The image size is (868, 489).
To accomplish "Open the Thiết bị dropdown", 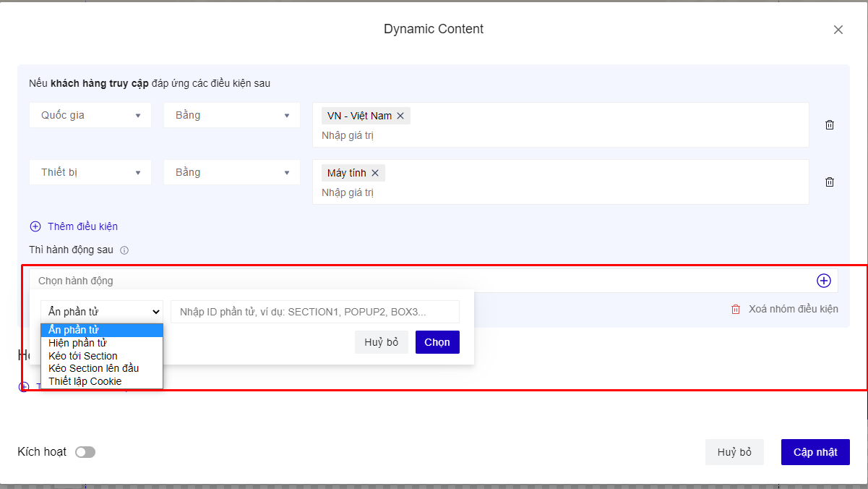I will click(90, 172).
